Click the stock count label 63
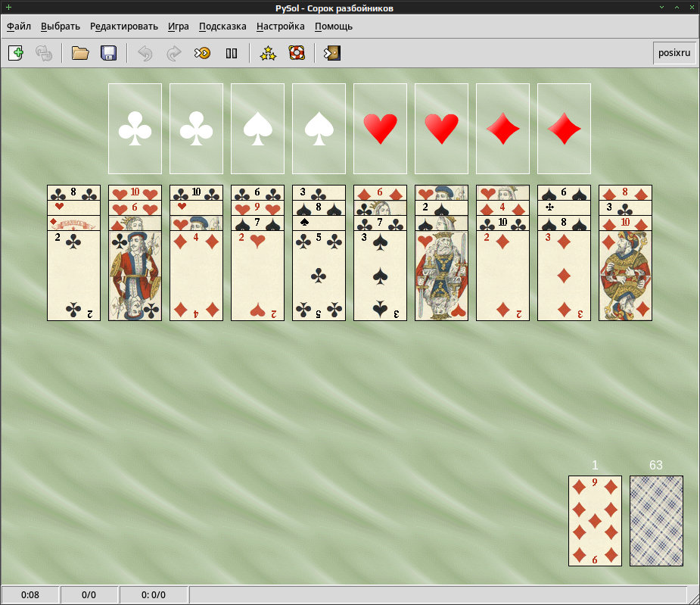 pyautogui.click(x=656, y=465)
